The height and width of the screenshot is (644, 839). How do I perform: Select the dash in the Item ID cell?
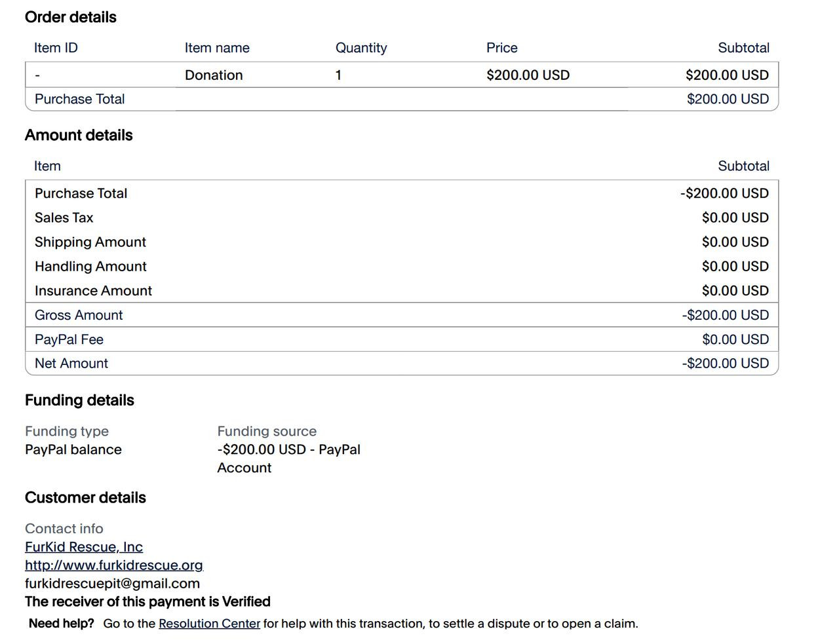pos(37,76)
